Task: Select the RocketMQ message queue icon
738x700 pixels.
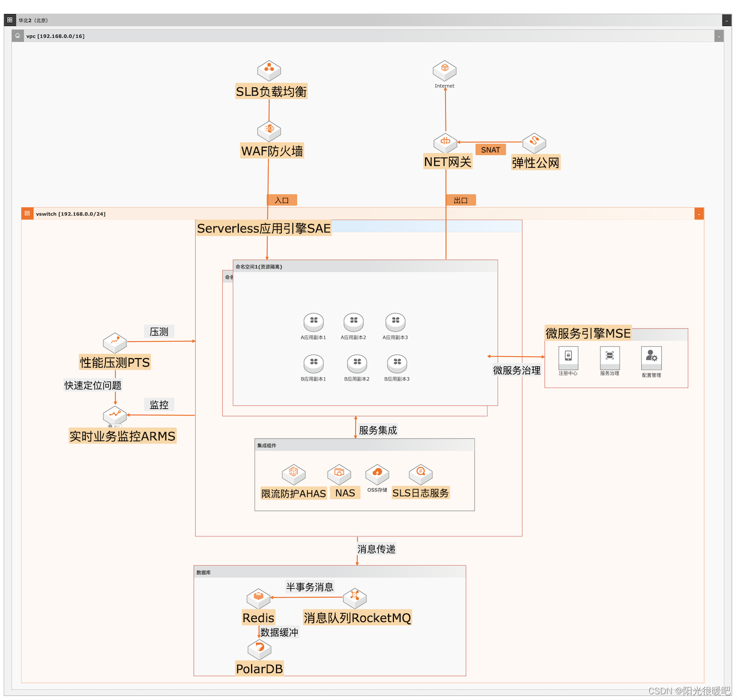Action: coord(355,598)
